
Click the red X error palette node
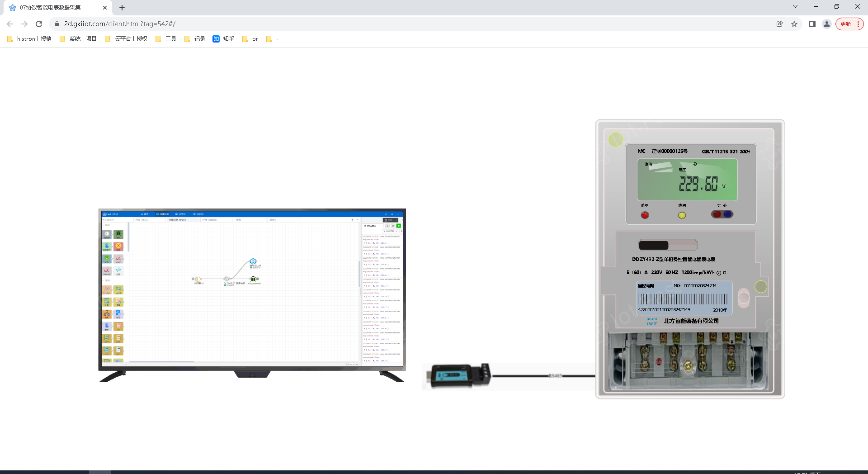coord(118,246)
